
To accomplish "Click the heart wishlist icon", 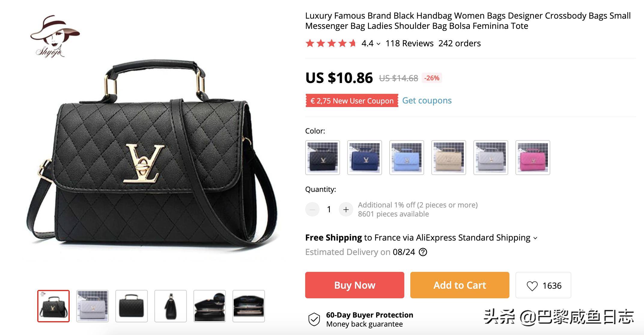I will (x=532, y=286).
